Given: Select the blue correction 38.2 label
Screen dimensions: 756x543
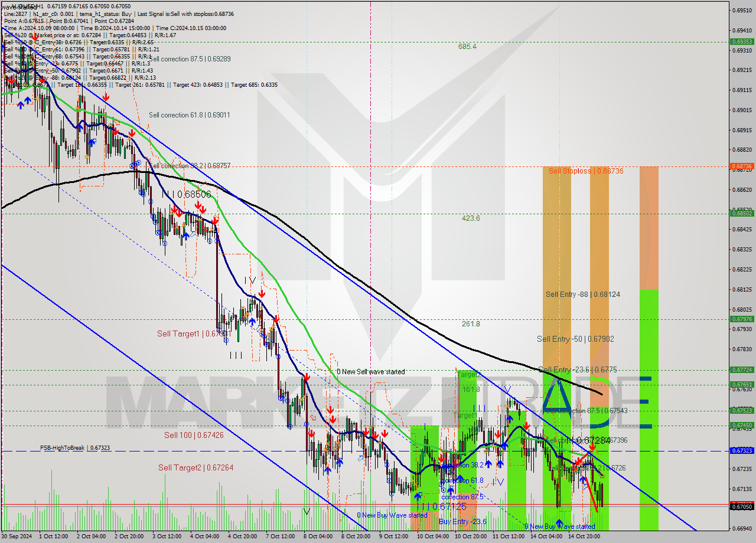Looking at the screenshot, I should 462,465.
